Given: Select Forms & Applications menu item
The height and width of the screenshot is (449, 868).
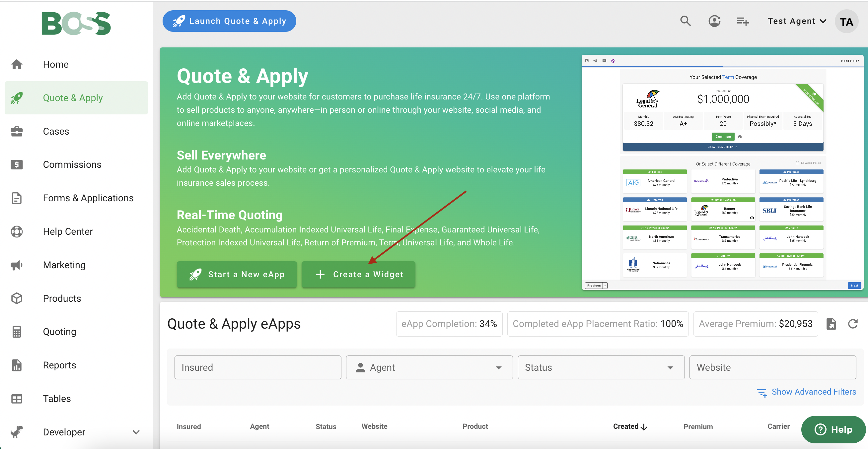Looking at the screenshot, I should pos(88,198).
